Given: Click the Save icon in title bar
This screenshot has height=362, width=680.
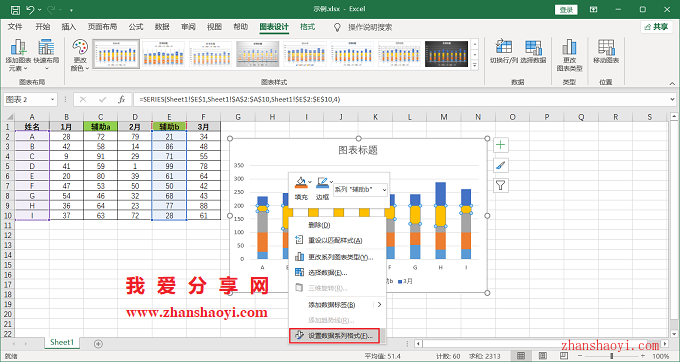Looking at the screenshot, I should tap(15, 10).
